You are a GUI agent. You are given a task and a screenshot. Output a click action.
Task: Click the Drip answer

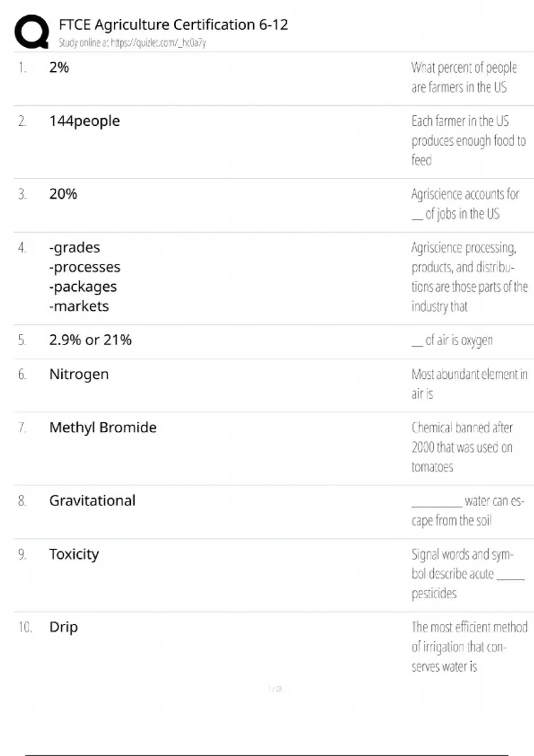click(64, 627)
